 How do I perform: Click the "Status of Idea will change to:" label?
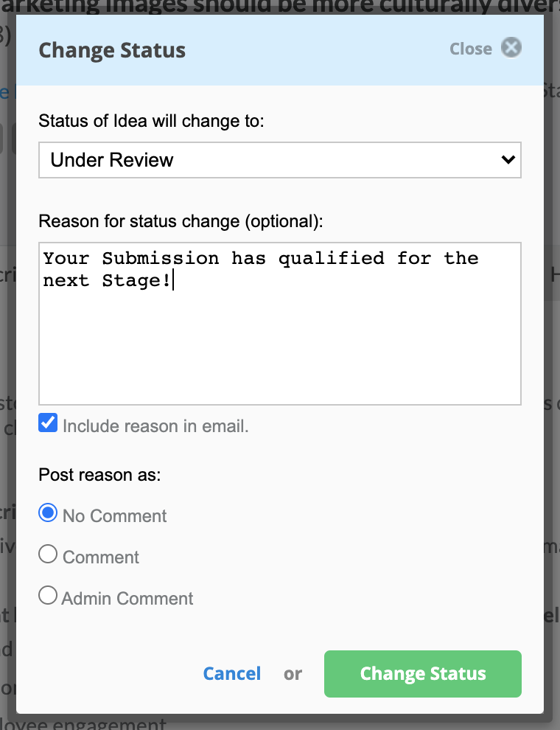tap(151, 121)
